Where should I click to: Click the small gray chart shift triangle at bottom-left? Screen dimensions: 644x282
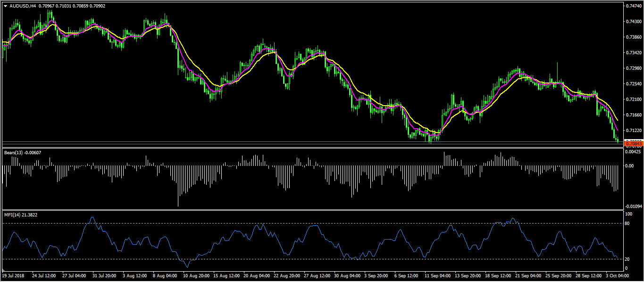[x=3, y=271]
